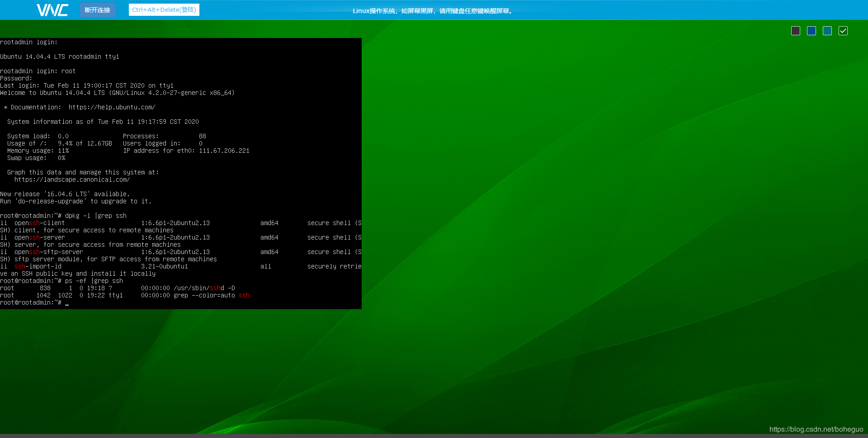The height and width of the screenshot is (438, 868).
Task: Click the 'Ubuntu 14.04.4 LTS rootadmin tty1' line
Action: (x=60, y=57)
